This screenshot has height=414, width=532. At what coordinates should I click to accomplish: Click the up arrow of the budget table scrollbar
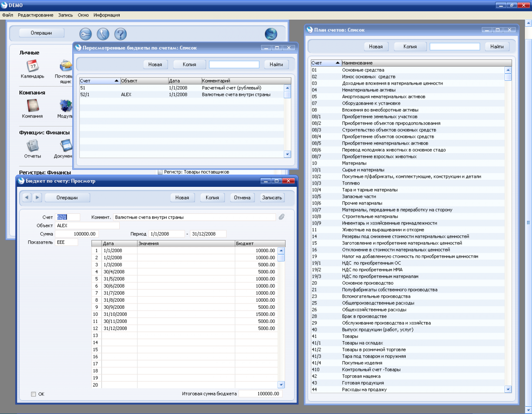(x=281, y=250)
